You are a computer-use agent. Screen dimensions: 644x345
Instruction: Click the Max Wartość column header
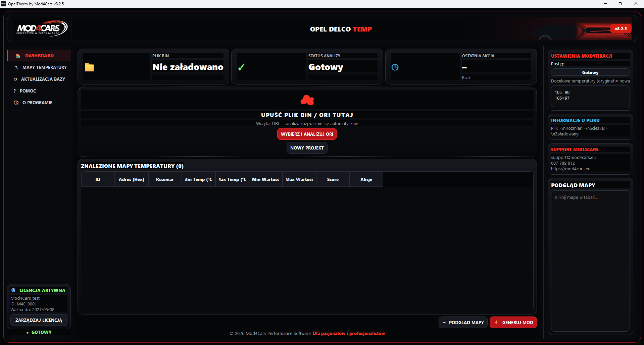pos(299,179)
